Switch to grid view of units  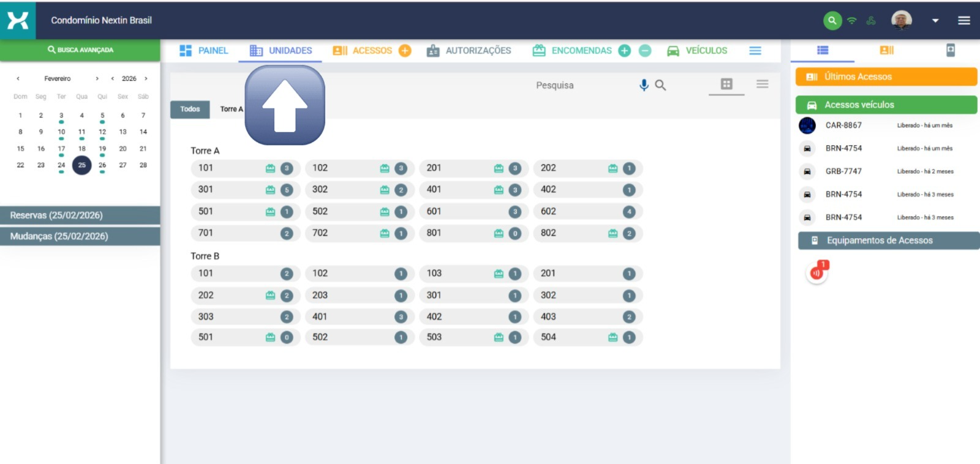(x=726, y=84)
